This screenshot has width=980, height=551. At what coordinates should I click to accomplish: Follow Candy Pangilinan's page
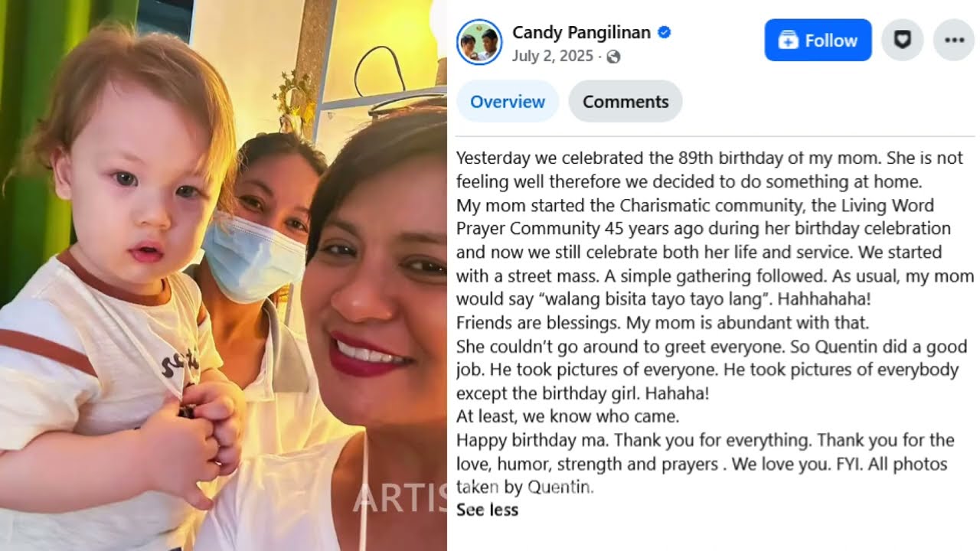pyautogui.click(x=818, y=40)
